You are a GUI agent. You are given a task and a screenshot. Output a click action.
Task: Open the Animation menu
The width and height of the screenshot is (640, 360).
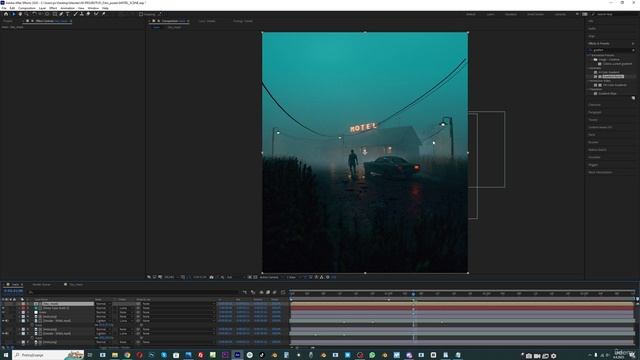click(67, 8)
